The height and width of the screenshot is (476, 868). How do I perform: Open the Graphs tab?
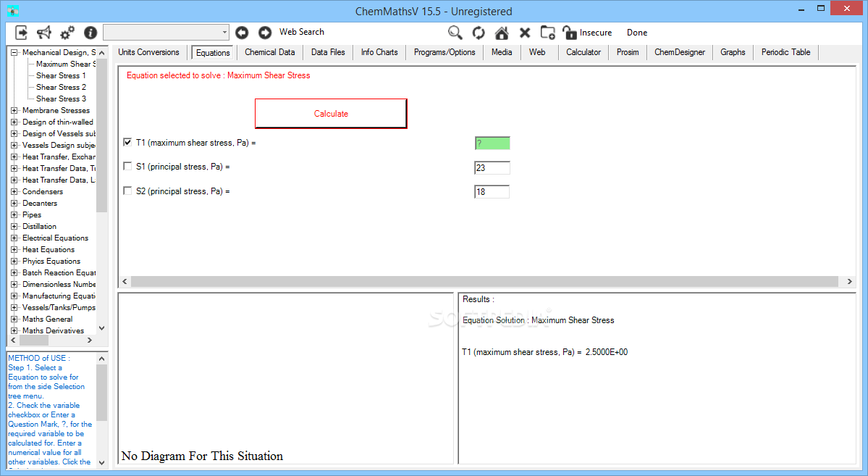(x=733, y=52)
